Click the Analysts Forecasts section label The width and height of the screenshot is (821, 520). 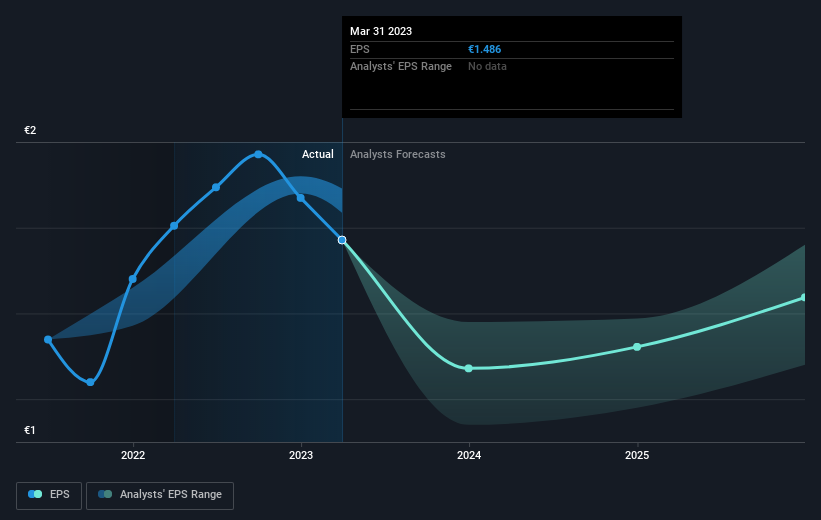click(x=398, y=154)
